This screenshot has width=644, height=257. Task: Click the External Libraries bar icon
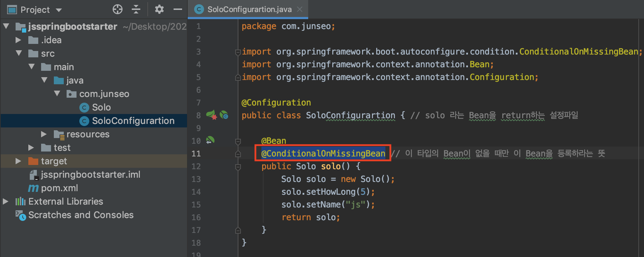[x=21, y=201]
